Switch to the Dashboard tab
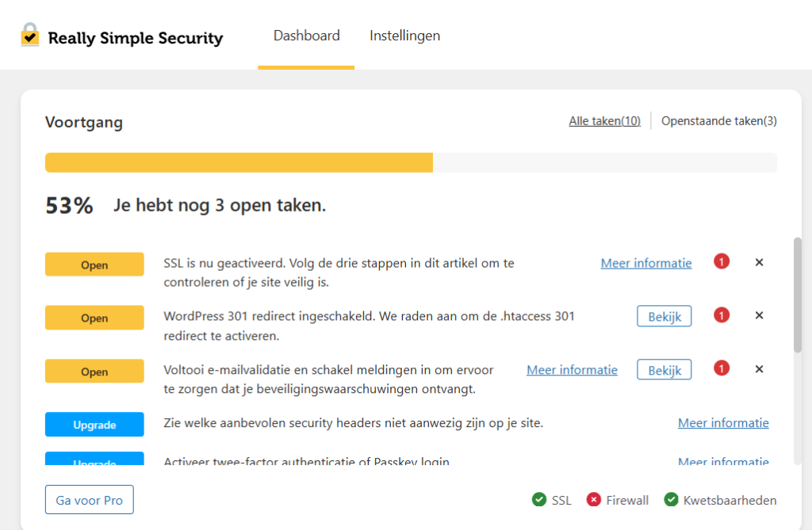This screenshot has height=530, width=812. [x=306, y=36]
